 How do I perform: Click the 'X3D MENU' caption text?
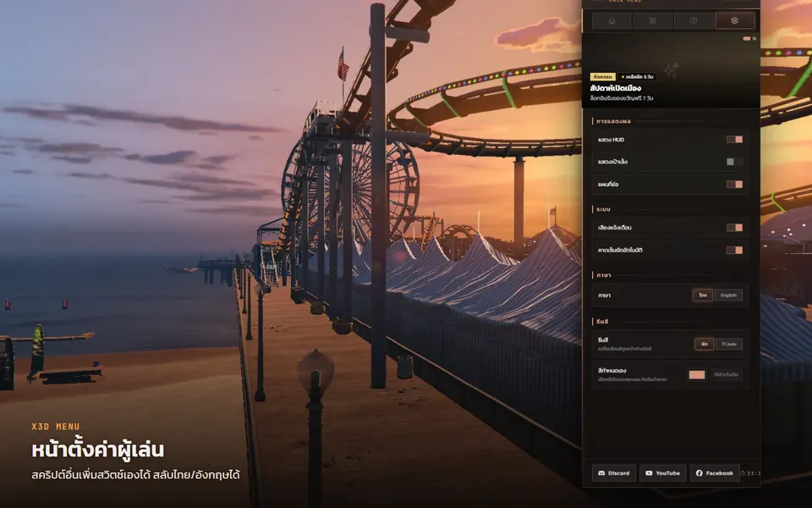pyautogui.click(x=56, y=427)
